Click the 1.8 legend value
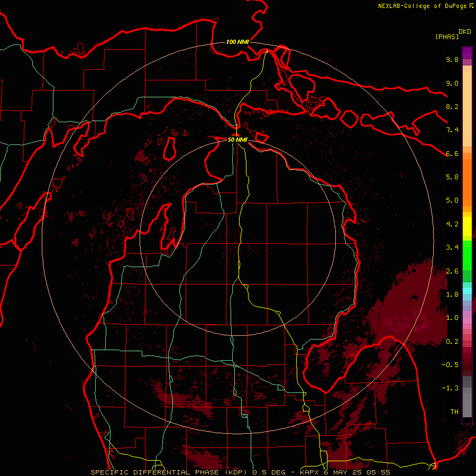This screenshot has width=476, height=476. point(452,295)
